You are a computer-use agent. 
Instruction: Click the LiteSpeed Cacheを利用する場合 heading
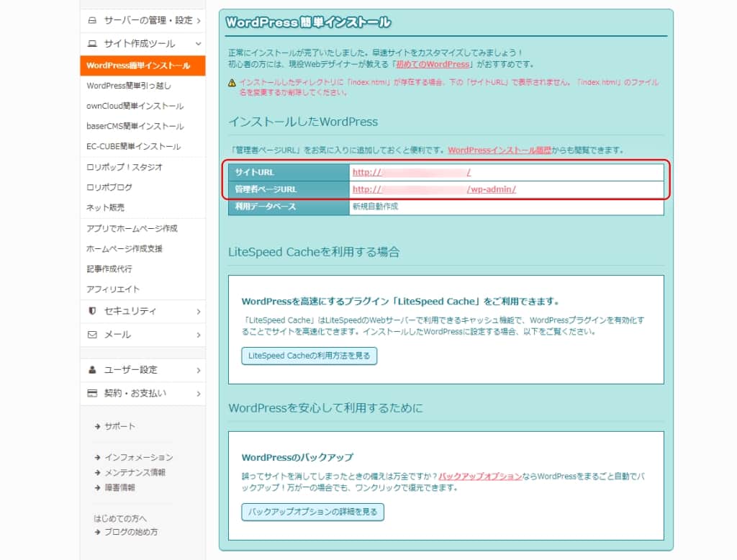point(314,252)
